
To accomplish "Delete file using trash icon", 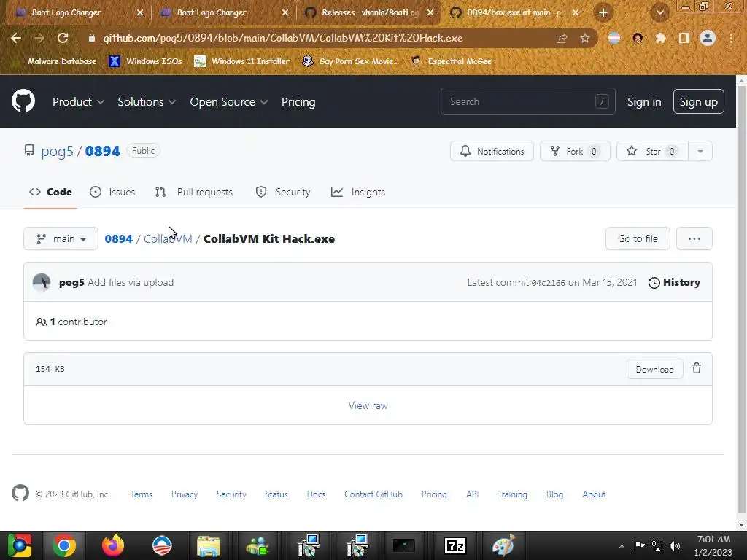I will pyautogui.click(x=697, y=368).
